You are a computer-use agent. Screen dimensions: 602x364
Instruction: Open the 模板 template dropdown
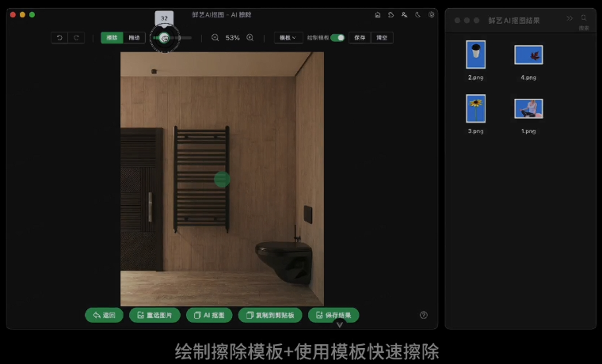[x=288, y=38]
